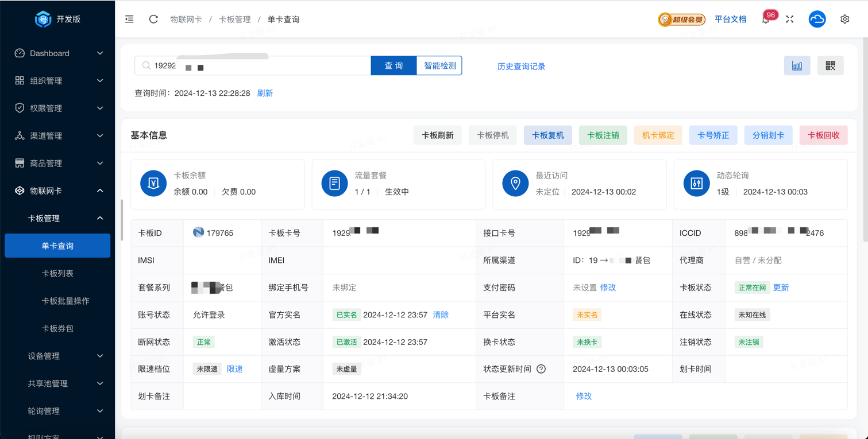Collapse the sidebar menu icon
Image resolution: width=868 pixels, height=439 pixels.
click(x=129, y=20)
